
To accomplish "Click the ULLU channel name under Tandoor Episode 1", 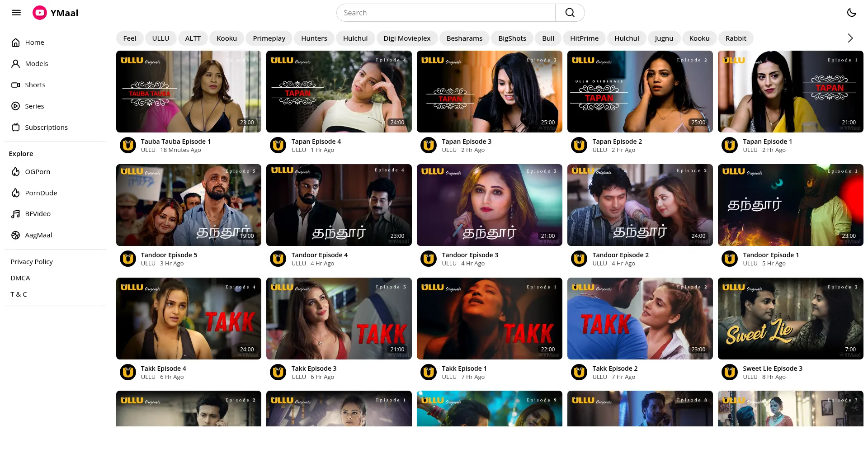I will (x=750, y=264).
